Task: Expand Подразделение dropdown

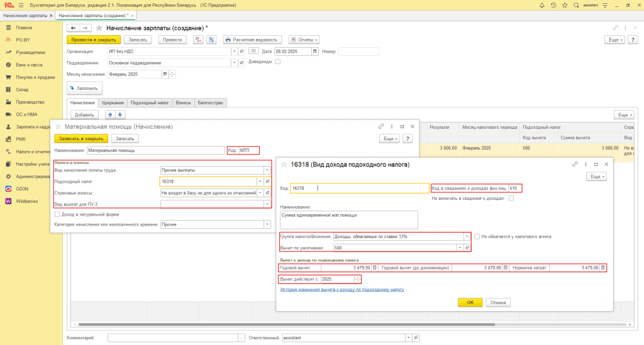Action: 234,63
